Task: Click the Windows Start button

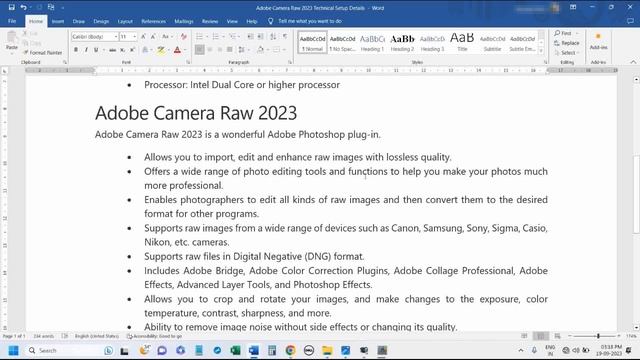Action: click(13, 350)
